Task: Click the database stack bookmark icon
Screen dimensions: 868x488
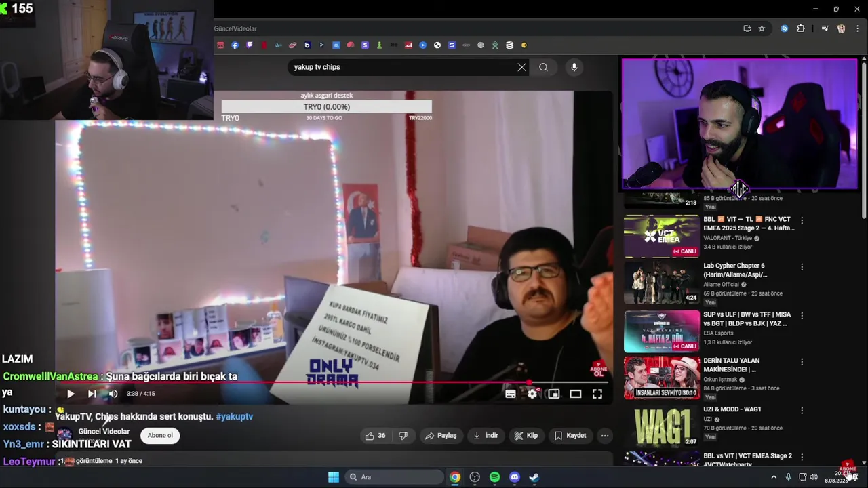Action: (509, 45)
